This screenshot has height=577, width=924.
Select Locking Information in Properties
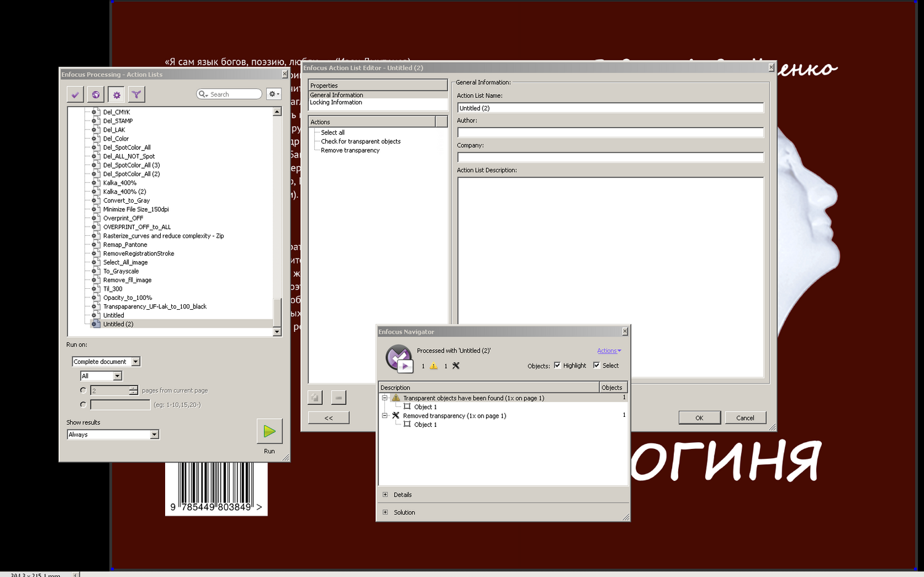point(336,102)
